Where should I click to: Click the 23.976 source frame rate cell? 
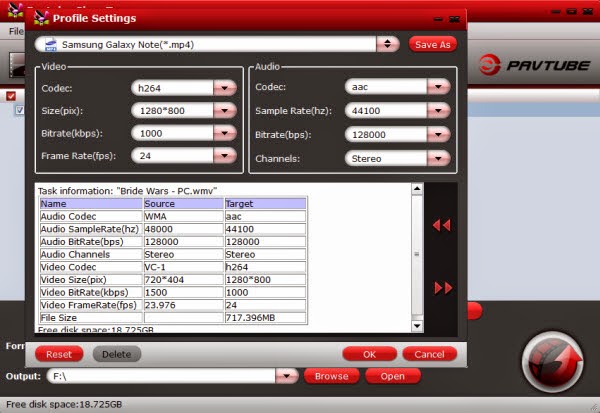[183, 305]
